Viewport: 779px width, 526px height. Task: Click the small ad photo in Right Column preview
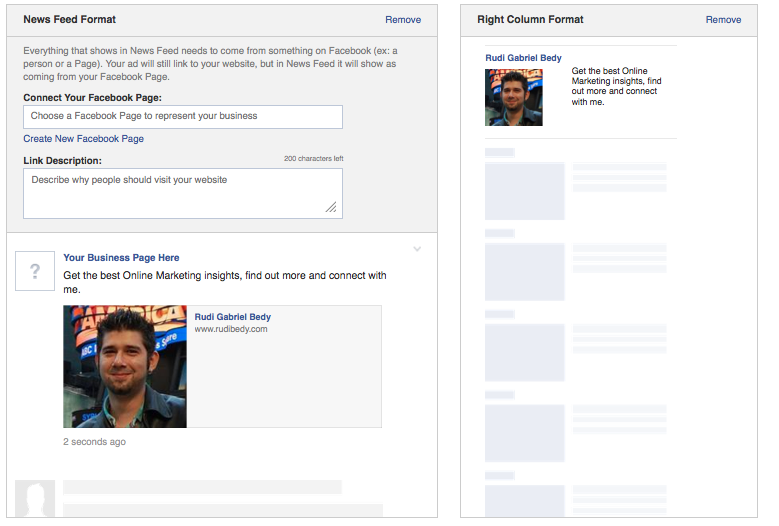[x=514, y=97]
